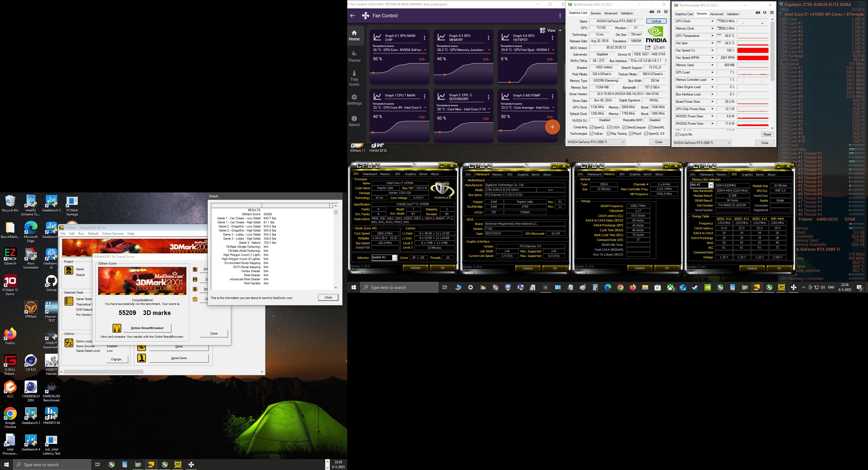868x470 pixels.
Task: Open options menu for Graph 4.1 GPU MAIN CHIP
Action: (425, 38)
